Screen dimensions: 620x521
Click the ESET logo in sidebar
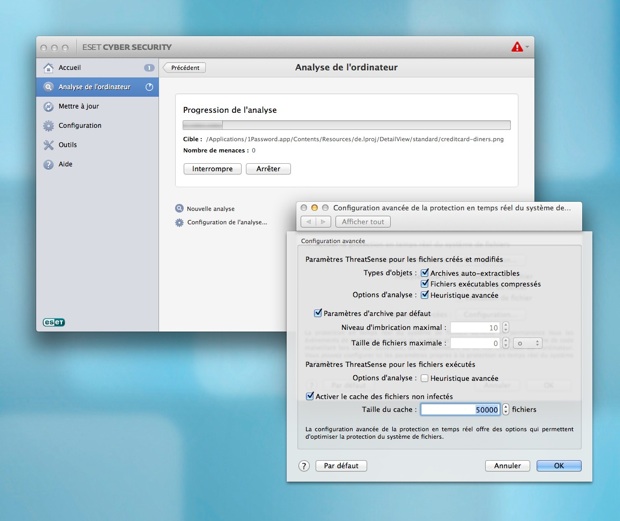coord(54,322)
